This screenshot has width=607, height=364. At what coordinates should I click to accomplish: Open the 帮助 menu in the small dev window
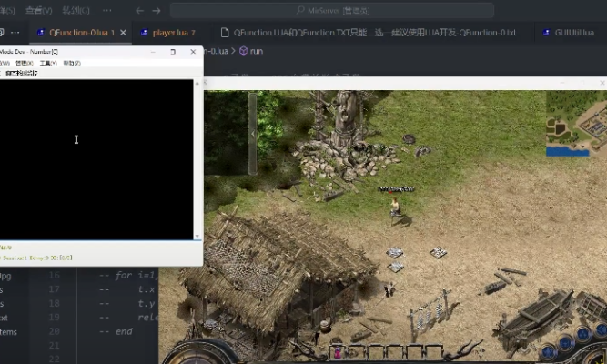(71, 63)
